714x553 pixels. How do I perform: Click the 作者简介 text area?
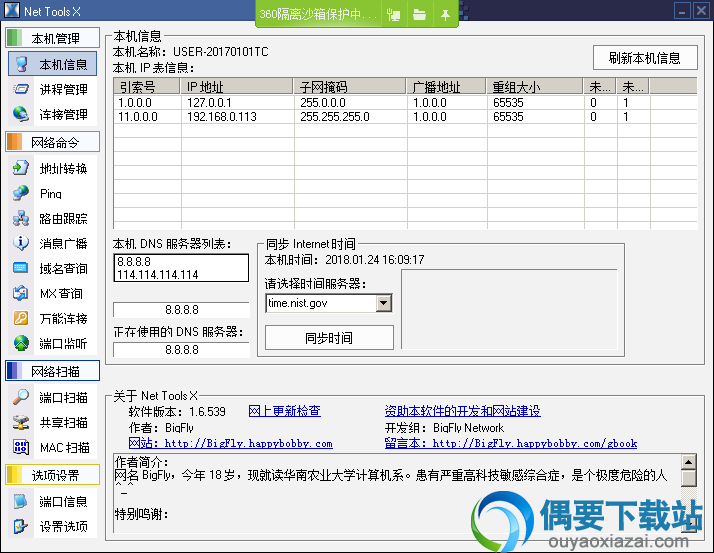pos(398,493)
